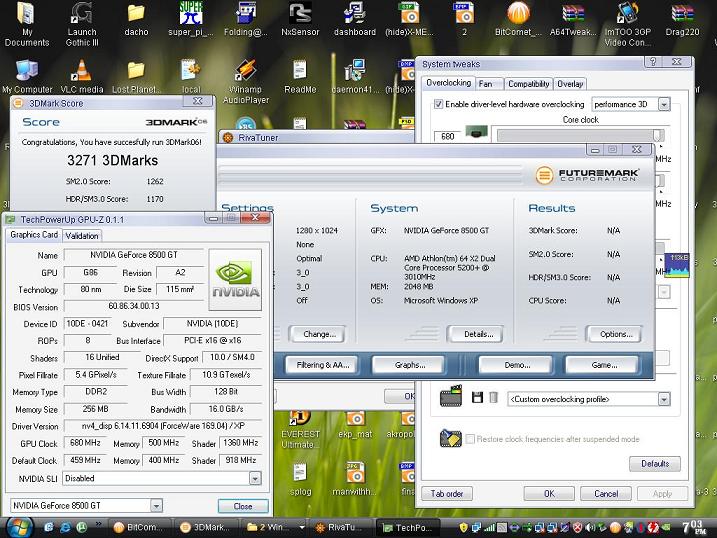Click the delete profile trash icon
717x538 pixels.
click(493, 397)
